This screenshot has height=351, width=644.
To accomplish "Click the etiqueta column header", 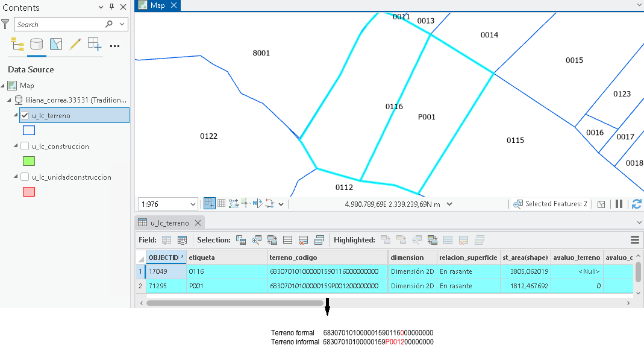I will (x=227, y=258).
